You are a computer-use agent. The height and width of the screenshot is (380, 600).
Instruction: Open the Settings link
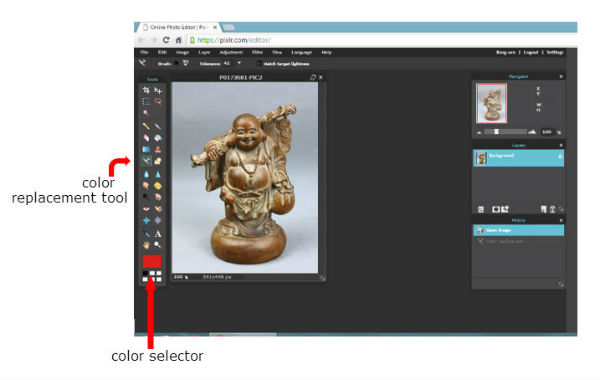pos(555,52)
